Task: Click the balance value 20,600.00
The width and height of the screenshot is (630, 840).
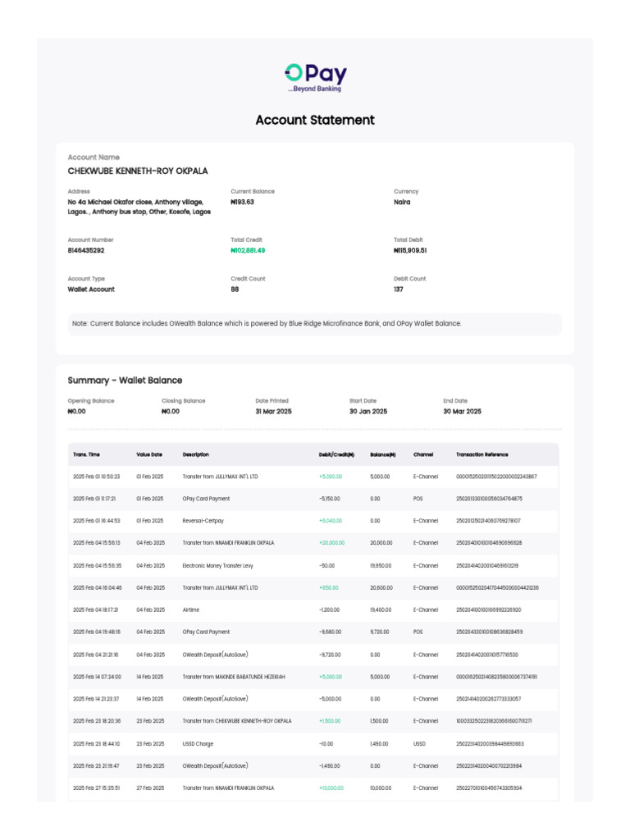Action: click(x=381, y=587)
